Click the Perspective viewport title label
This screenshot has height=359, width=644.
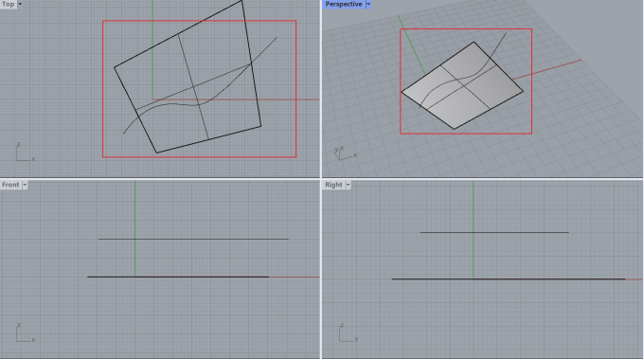tap(344, 4)
